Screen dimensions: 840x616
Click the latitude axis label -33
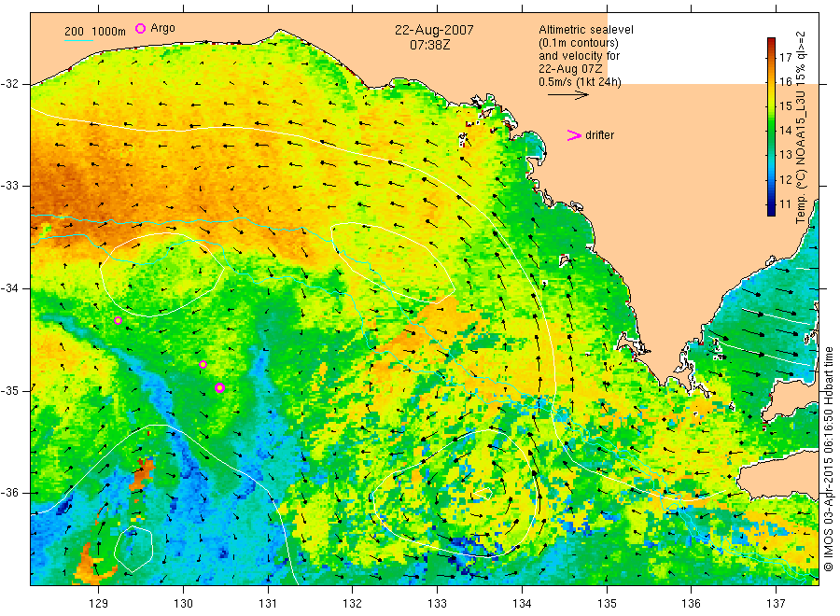coord(9,186)
